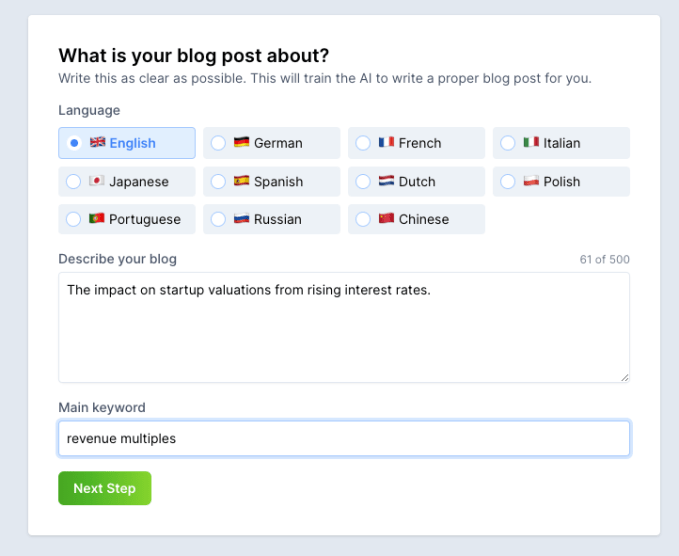The height and width of the screenshot is (556, 679).
Task: Click the Polish flag icon
Action: [x=532, y=181]
